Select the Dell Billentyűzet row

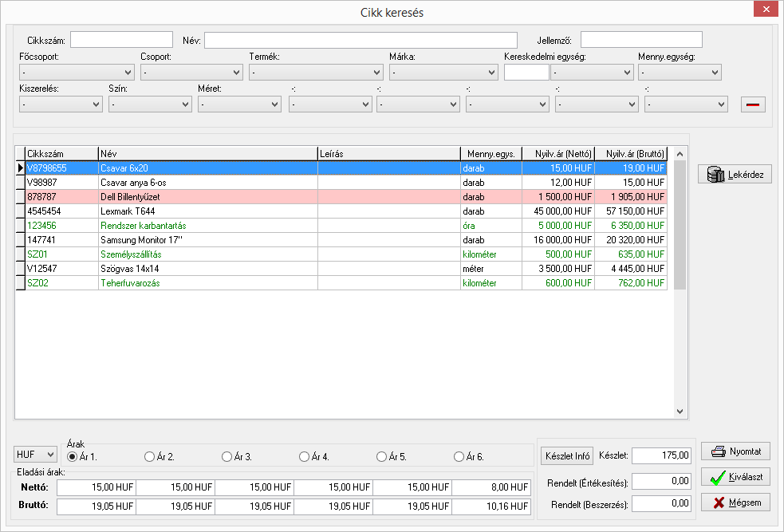coord(346,196)
